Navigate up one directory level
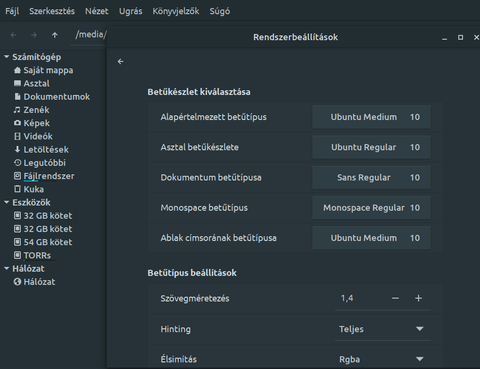 click(55, 35)
